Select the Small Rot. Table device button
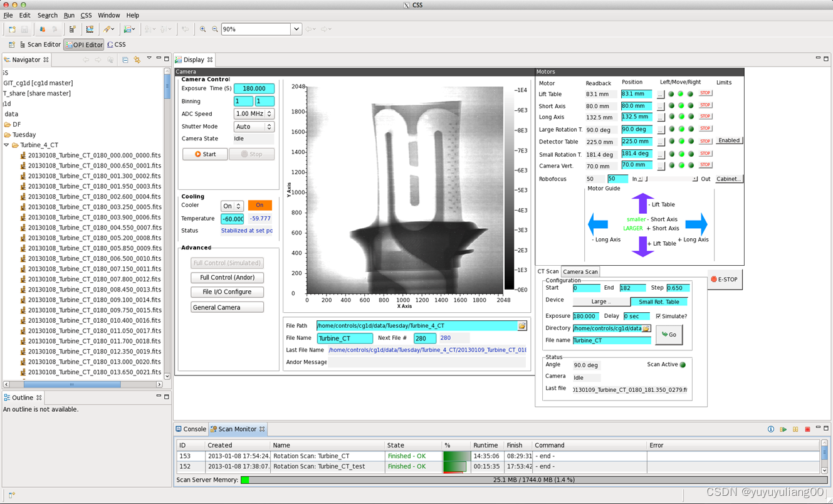 click(659, 302)
